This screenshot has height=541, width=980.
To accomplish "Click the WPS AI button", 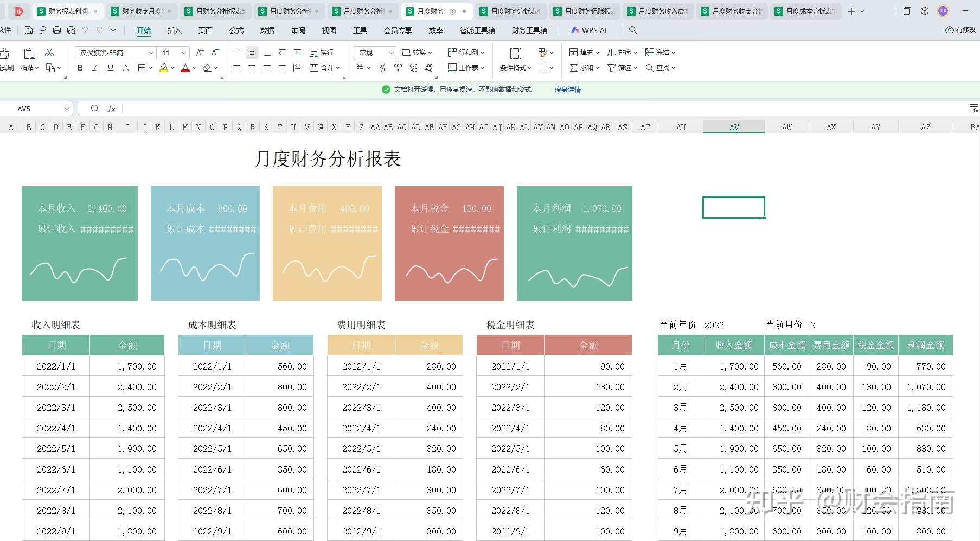I will [589, 30].
